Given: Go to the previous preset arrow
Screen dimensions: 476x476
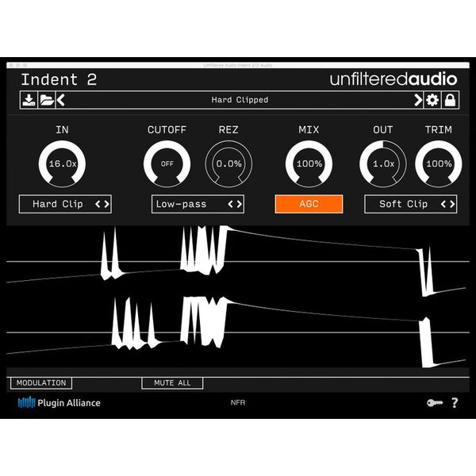Looking at the screenshot, I should coord(62,100).
